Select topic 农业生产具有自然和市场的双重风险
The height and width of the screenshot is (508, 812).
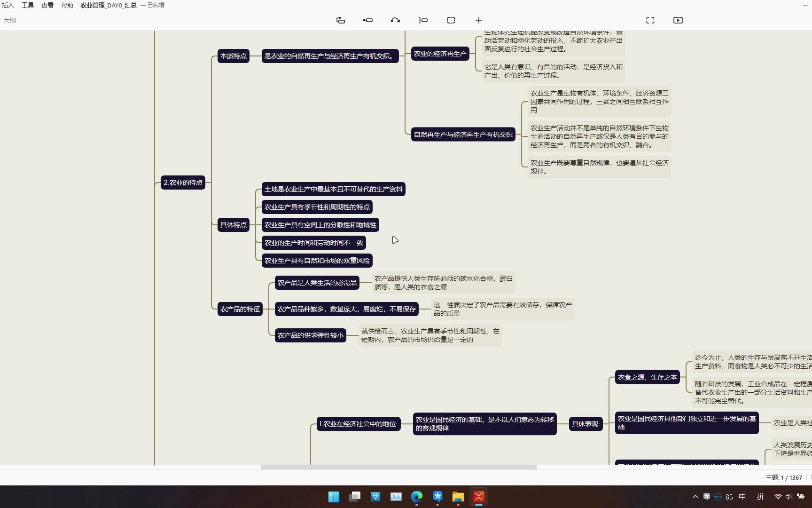[317, 261]
